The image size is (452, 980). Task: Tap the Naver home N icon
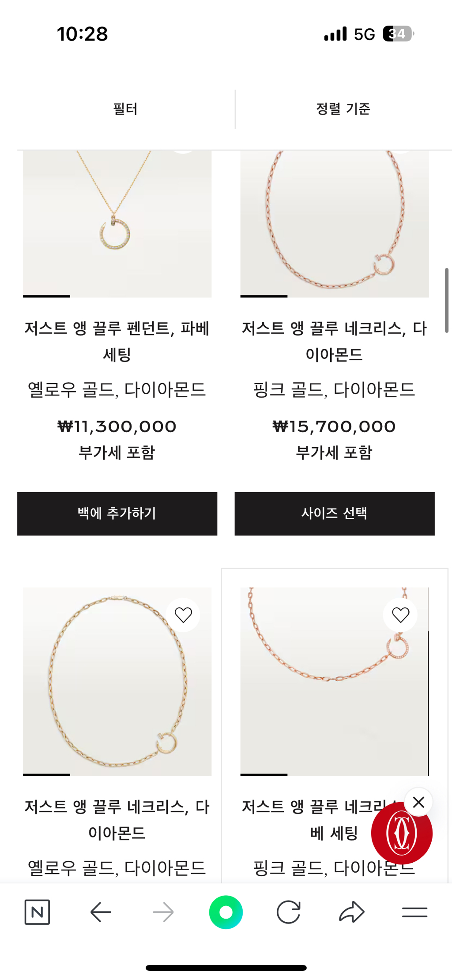[37, 912]
